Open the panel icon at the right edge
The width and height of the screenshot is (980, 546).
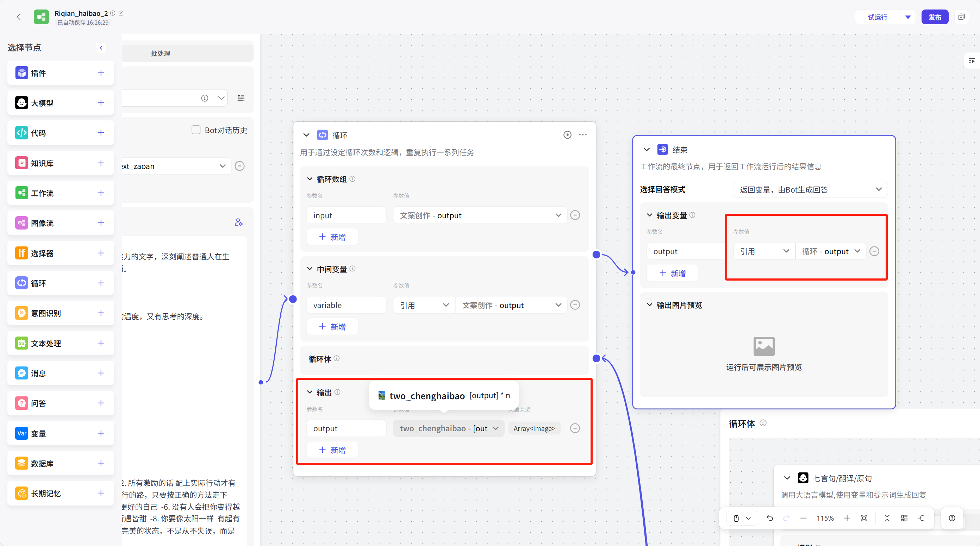pyautogui.click(x=971, y=61)
